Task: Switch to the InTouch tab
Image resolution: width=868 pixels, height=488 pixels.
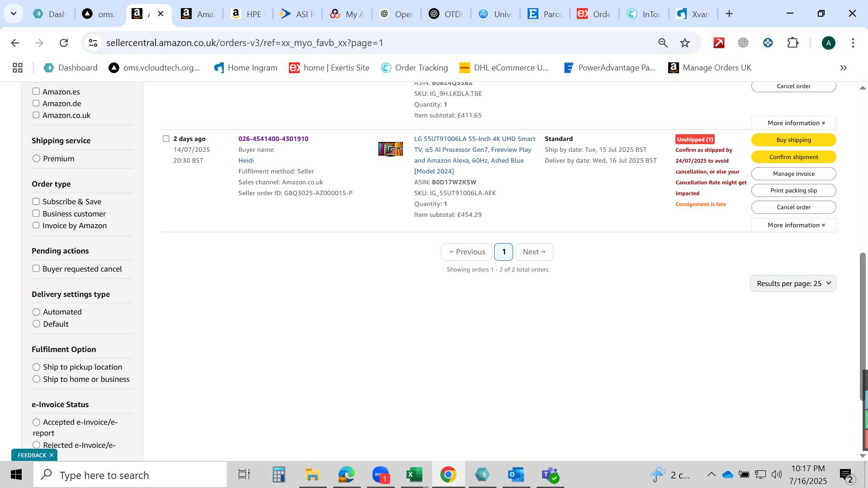Action: (x=644, y=14)
